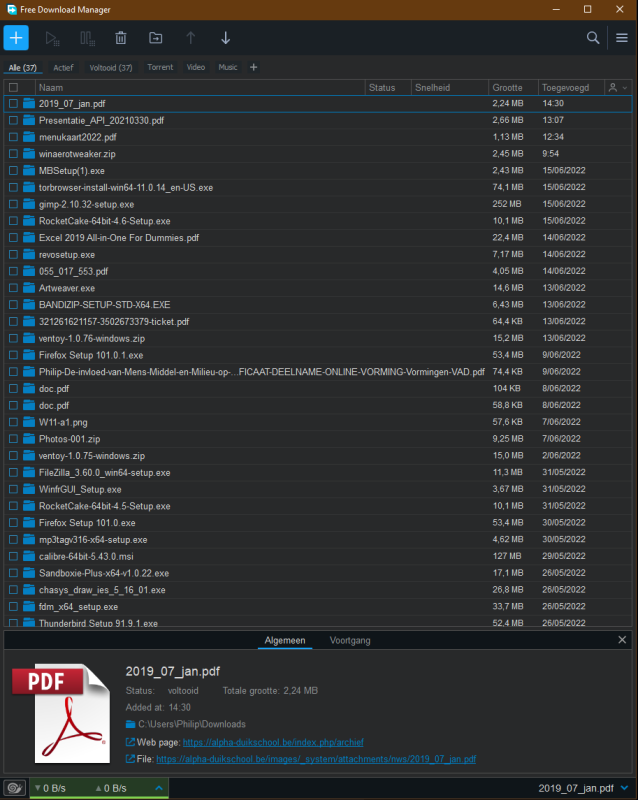
Task: Add a new tag with plus tab
Action: pos(254,67)
